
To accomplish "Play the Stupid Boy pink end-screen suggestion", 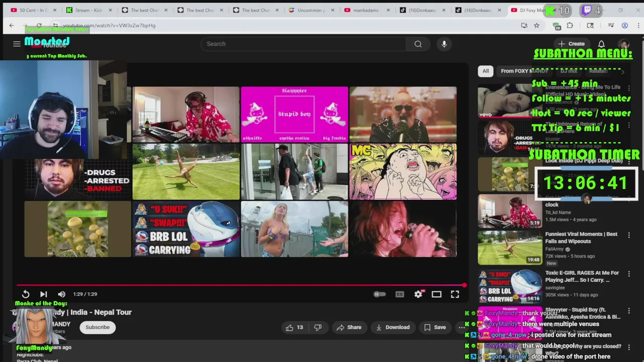I will click(x=294, y=114).
